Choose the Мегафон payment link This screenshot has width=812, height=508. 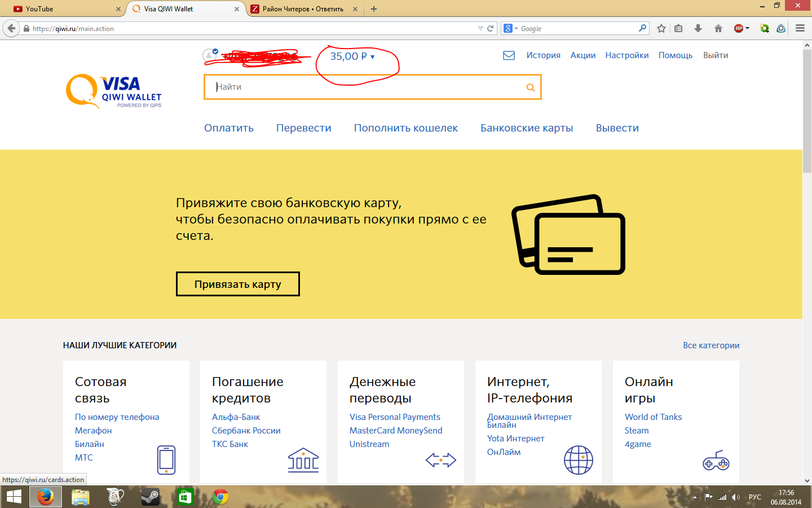94,431
